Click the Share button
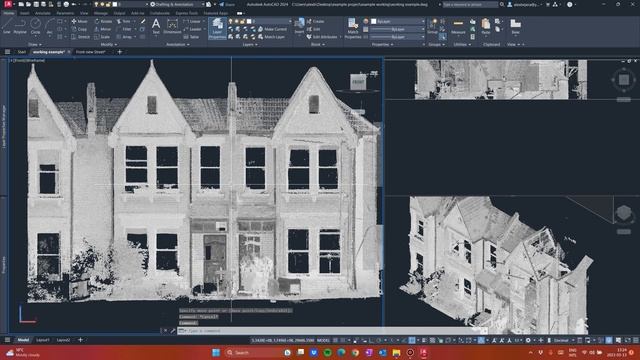The height and width of the screenshot is (360, 640). coord(227,4)
